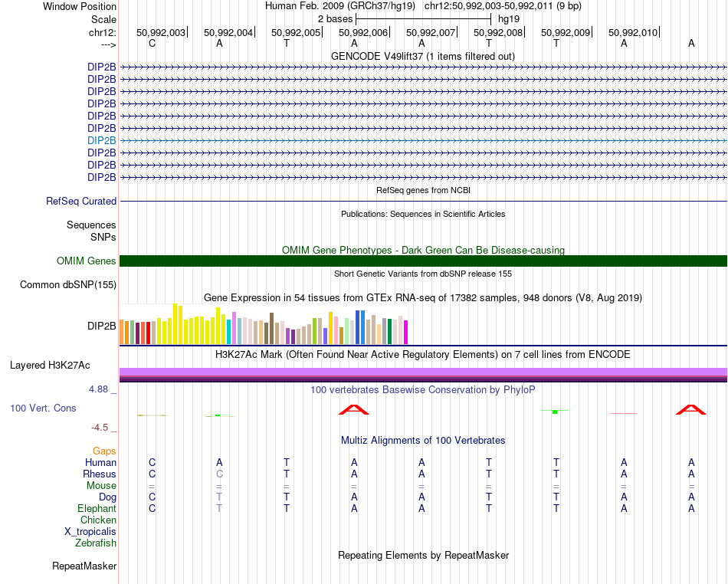The image size is (728, 584).
Task: Click the OMIM Genes label
Action: [86, 261]
